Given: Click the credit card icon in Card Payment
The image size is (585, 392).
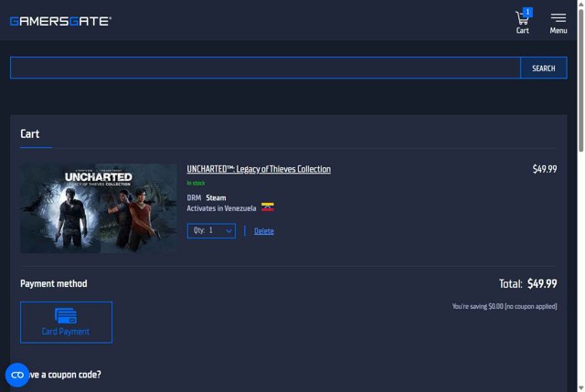Looking at the screenshot, I should [66, 315].
